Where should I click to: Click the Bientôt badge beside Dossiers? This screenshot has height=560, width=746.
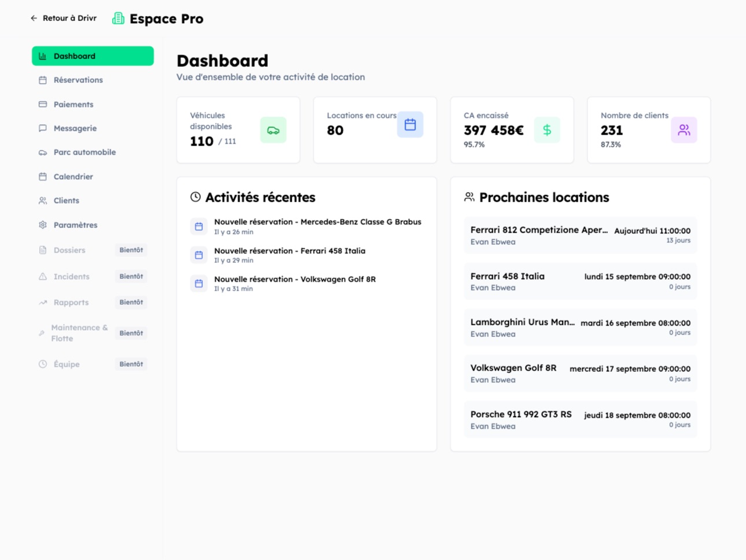tap(131, 250)
